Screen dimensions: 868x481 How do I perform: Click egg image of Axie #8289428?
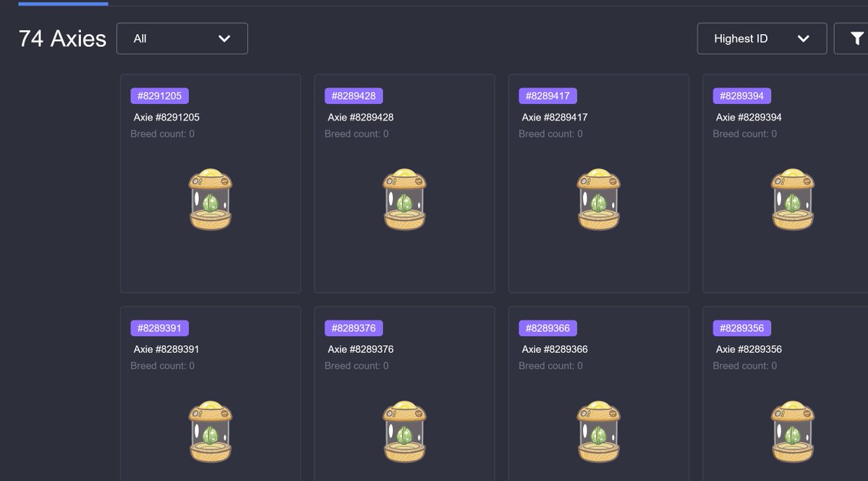[404, 199]
